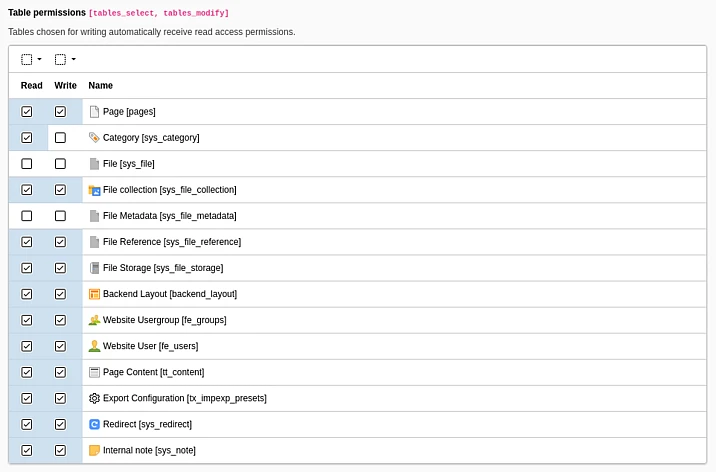Click the Page [pages] document icon

[94, 112]
